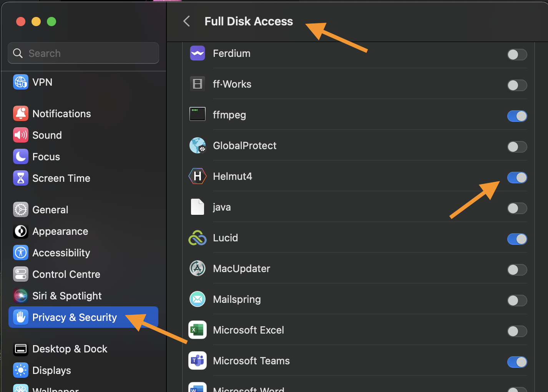Click the Mailspring envelope icon

tap(198, 299)
